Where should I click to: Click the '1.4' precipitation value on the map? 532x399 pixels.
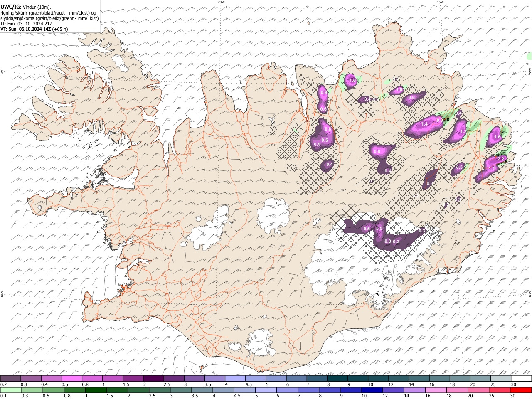click(424, 124)
